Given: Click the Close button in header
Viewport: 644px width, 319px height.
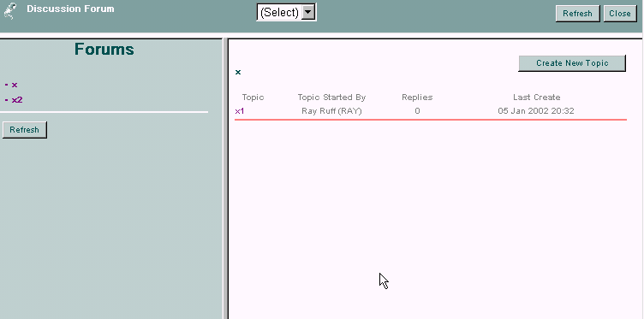Looking at the screenshot, I should [x=620, y=14].
